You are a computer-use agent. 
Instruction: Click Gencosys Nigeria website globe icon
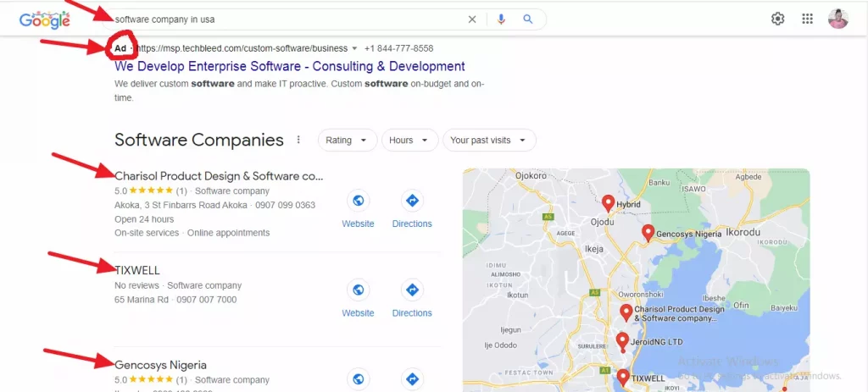pos(359,379)
